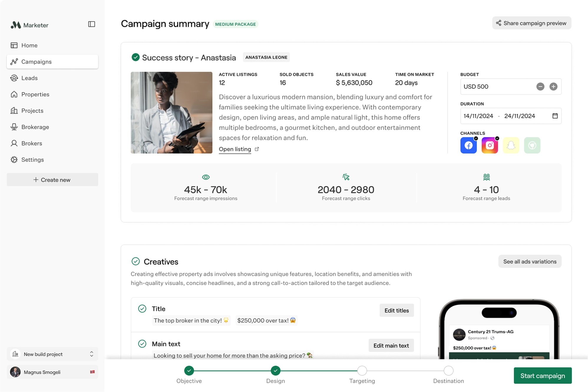Image resolution: width=588 pixels, height=392 pixels.
Task: Go to Leads in the sidebar
Action: tap(29, 78)
